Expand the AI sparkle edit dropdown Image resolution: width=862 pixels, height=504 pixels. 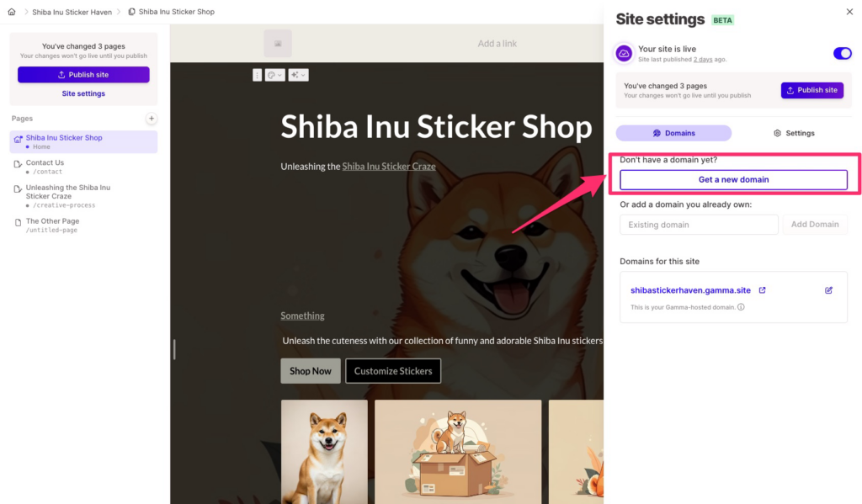coord(298,75)
